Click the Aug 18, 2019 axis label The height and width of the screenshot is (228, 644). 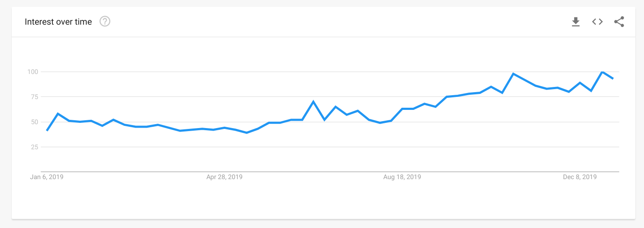pos(402,177)
